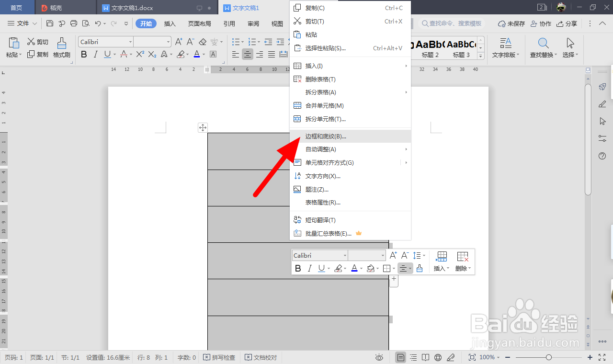Choose Merge Cells (合并单元格) from context menu
This screenshot has height=364, width=613.
click(351, 105)
